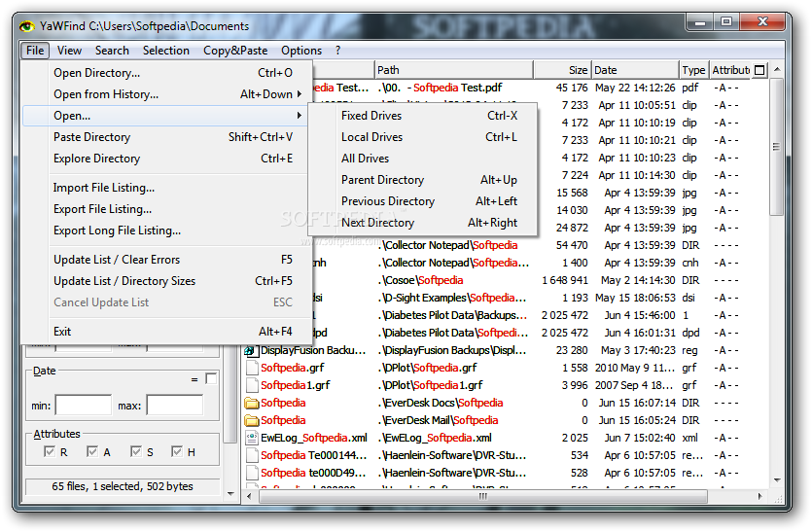Click the column chooser box beside Attributes header
812x532 pixels.
759,70
